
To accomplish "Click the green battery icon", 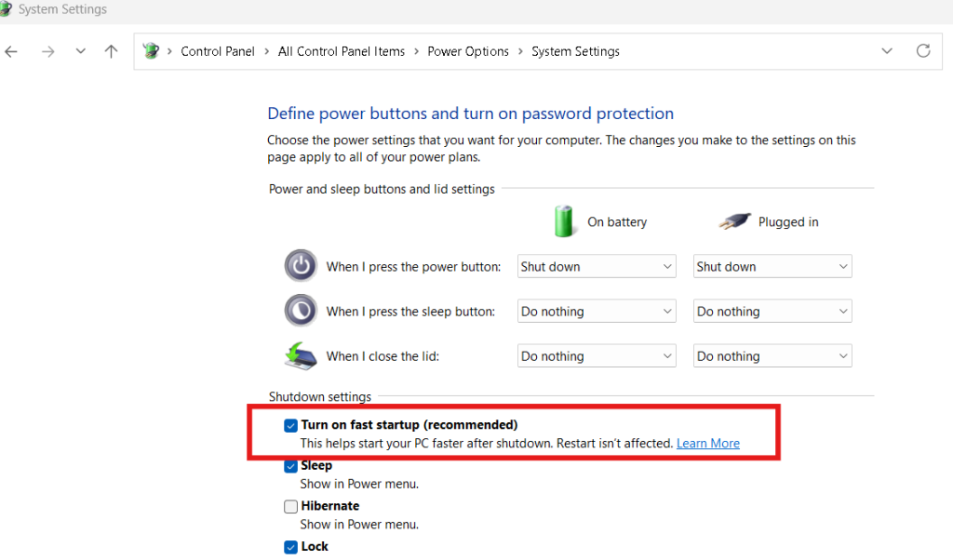I will 565,221.
